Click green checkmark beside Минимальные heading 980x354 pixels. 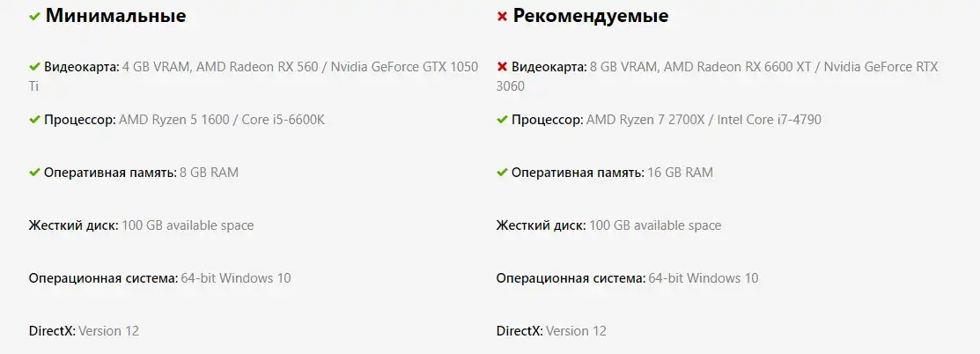pyautogui.click(x=35, y=16)
